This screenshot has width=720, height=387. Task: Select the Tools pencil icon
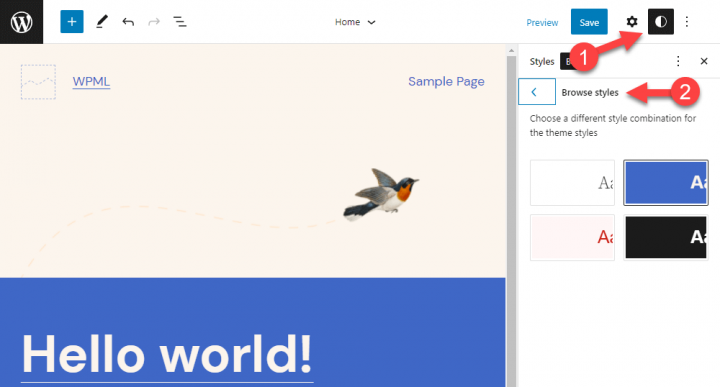pos(102,22)
